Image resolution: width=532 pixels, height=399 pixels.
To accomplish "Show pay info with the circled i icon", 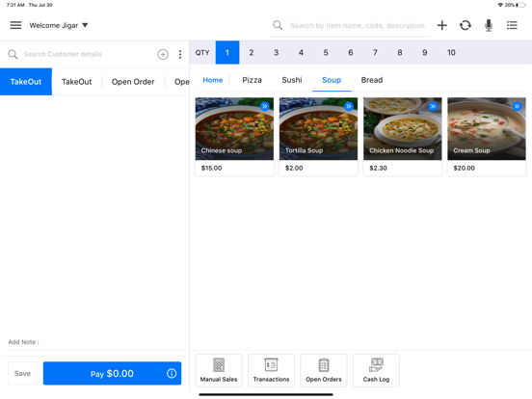I will [x=172, y=373].
